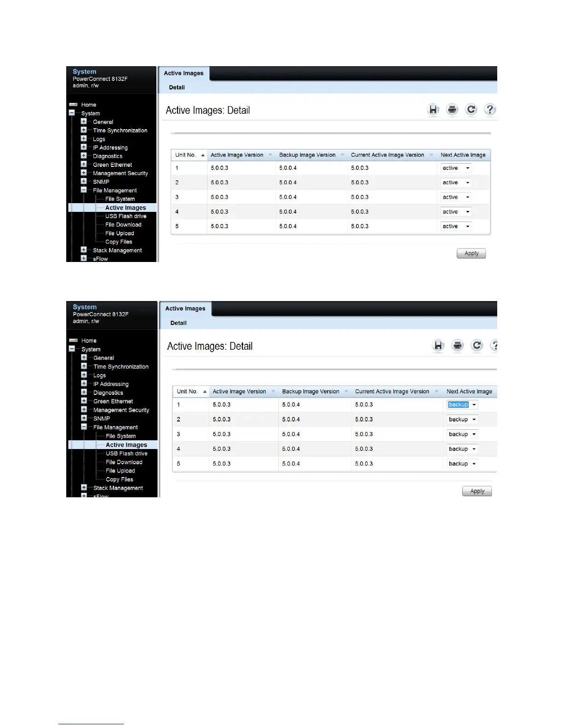Open unit 5 'backup' Next Active Image dropdown

[462, 464]
